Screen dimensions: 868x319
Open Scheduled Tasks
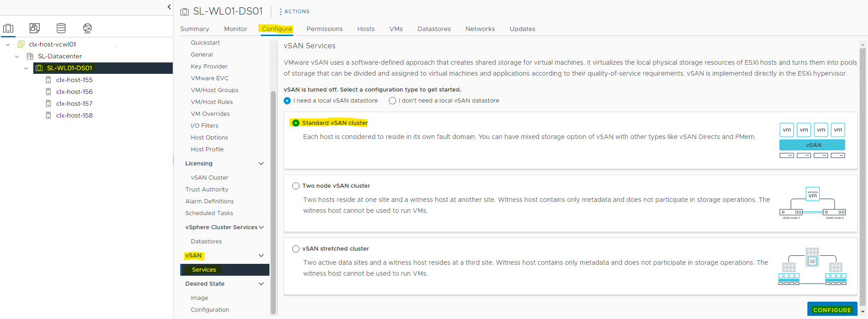[209, 213]
